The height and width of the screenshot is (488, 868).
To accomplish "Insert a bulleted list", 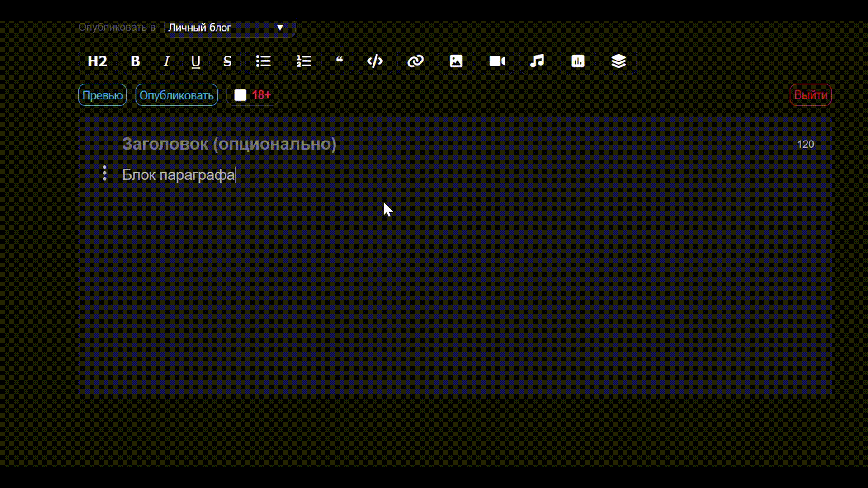I will pos(264,61).
